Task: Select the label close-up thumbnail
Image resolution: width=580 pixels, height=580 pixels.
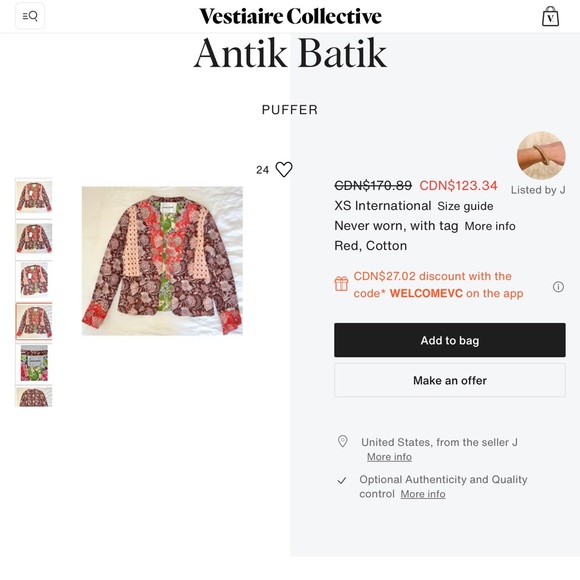Action: click(34, 363)
